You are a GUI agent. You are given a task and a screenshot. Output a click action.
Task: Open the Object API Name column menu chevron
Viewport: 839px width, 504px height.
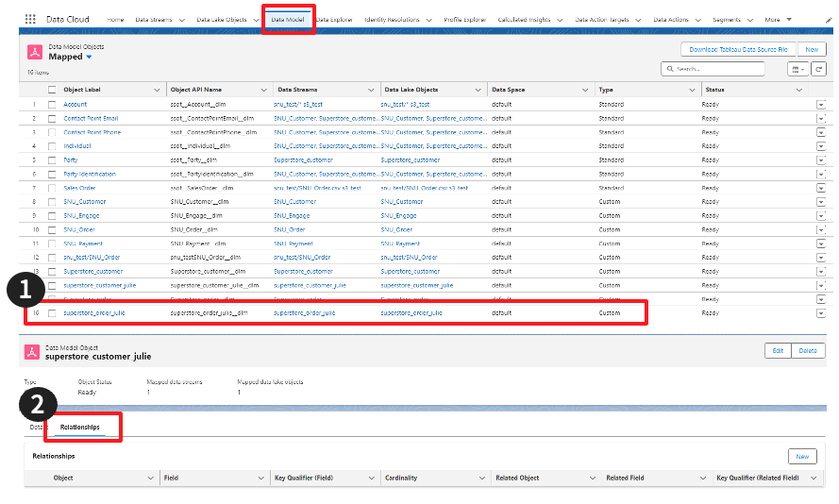(x=264, y=90)
